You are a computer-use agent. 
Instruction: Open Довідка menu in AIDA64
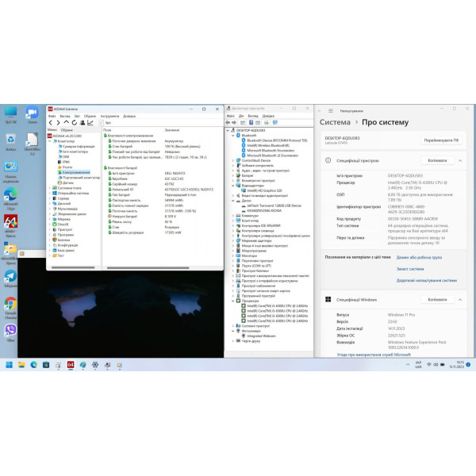[129, 116]
